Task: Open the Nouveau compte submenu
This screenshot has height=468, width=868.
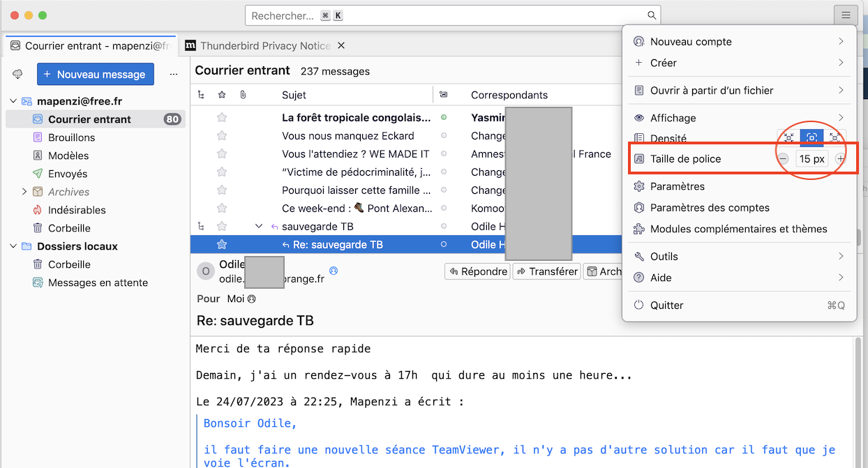Action: pyautogui.click(x=739, y=42)
